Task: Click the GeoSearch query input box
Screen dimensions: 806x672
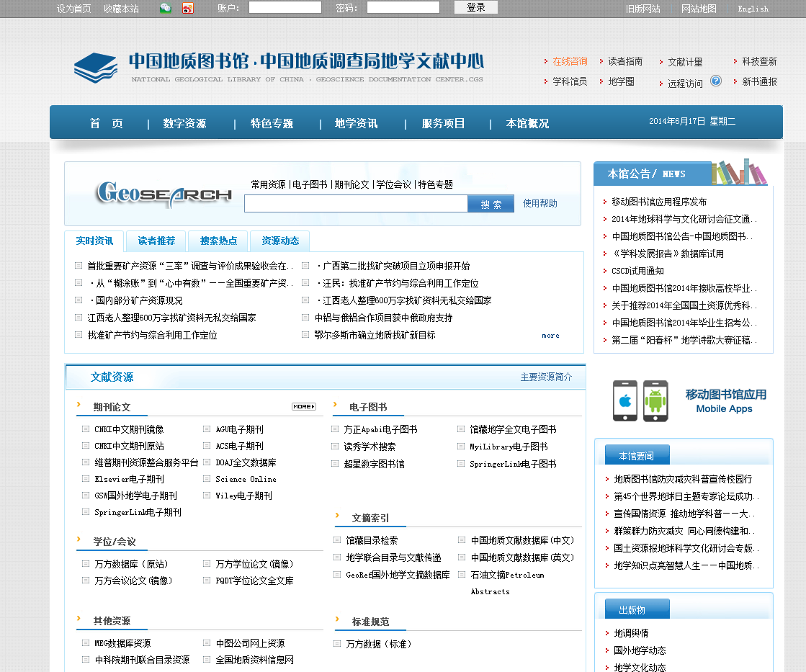Action: tap(356, 204)
